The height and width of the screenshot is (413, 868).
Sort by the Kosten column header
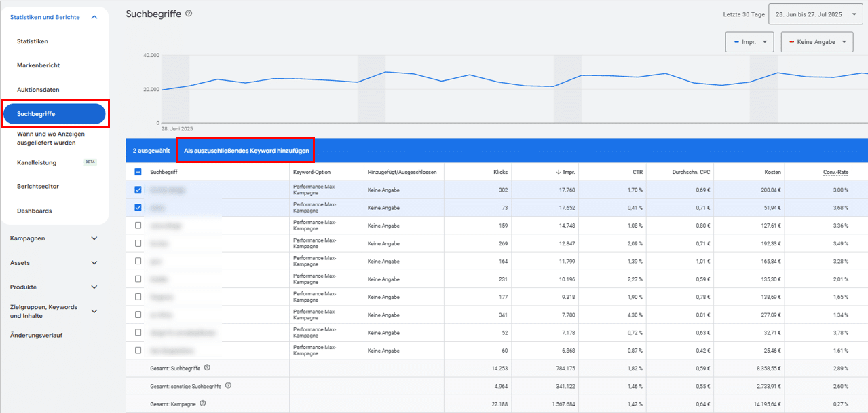click(x=773, y=173)
